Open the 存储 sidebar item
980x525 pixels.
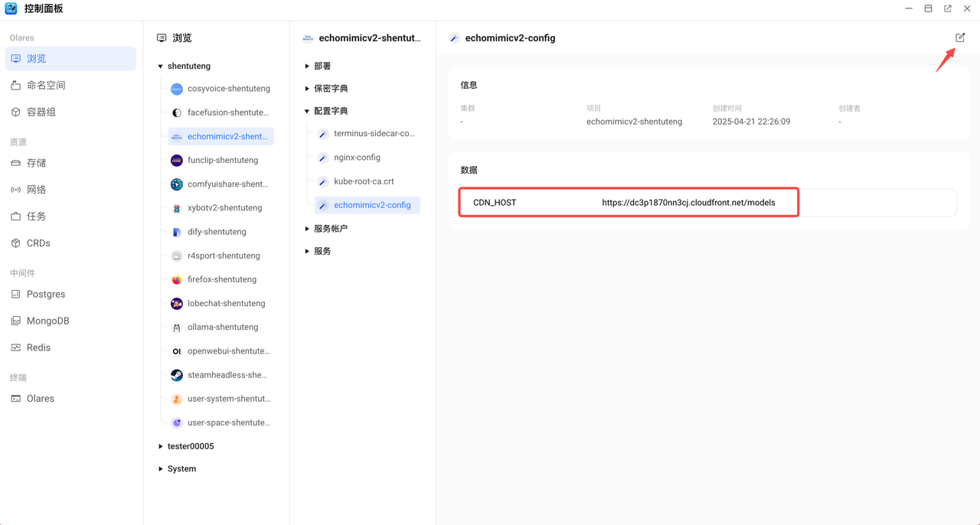36,163
